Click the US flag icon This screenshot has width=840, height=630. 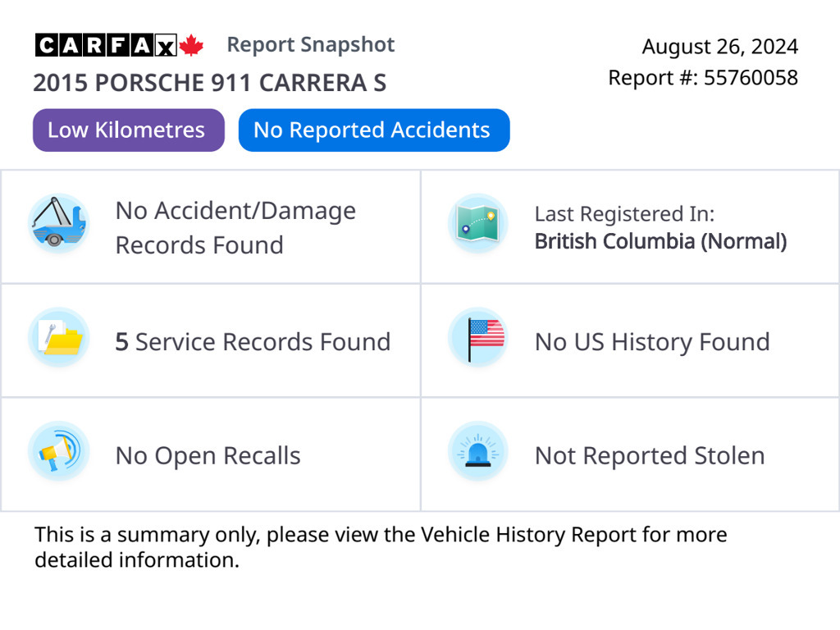coord(478,337)
